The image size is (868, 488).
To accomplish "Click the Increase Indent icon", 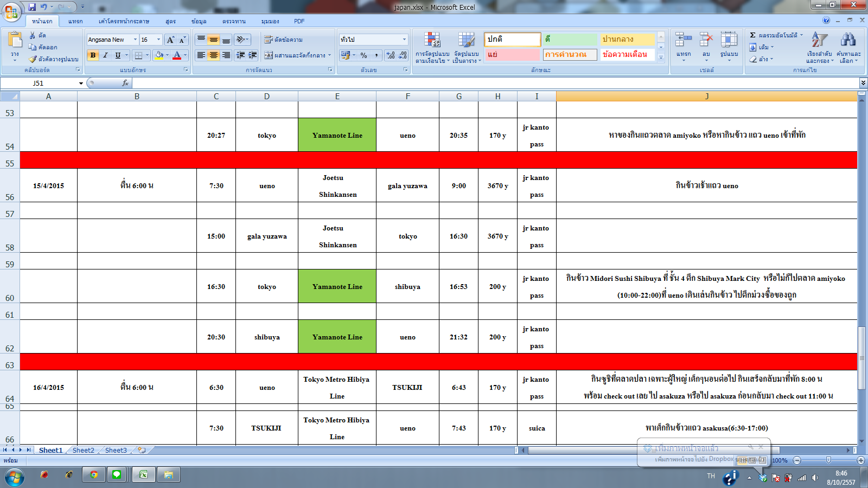I will click(x=252, y=55).
